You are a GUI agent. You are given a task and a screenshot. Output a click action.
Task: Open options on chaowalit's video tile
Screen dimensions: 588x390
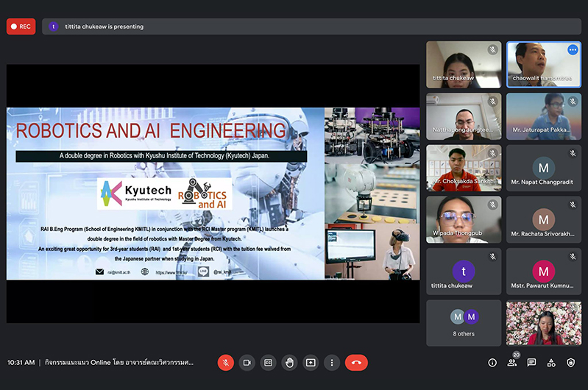click(573, 49)
